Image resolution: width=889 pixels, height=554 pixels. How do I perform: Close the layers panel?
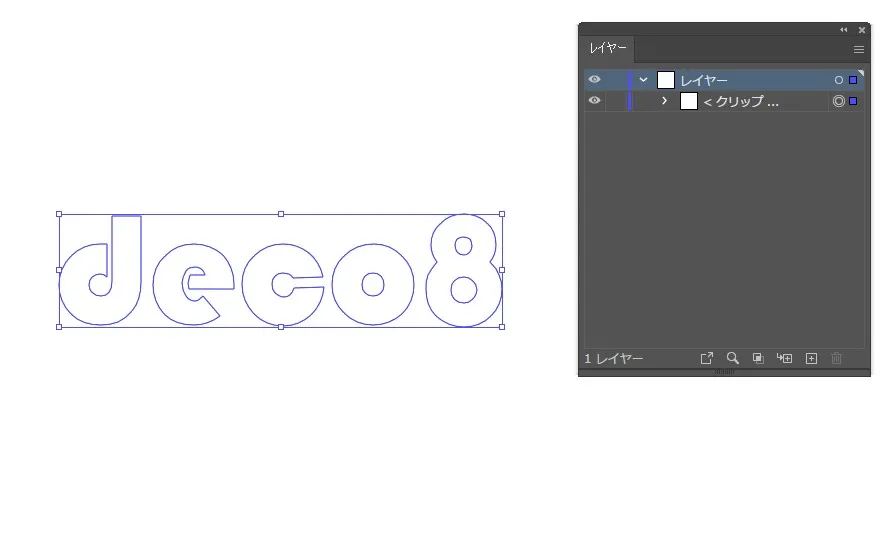(x=861, y=29)
